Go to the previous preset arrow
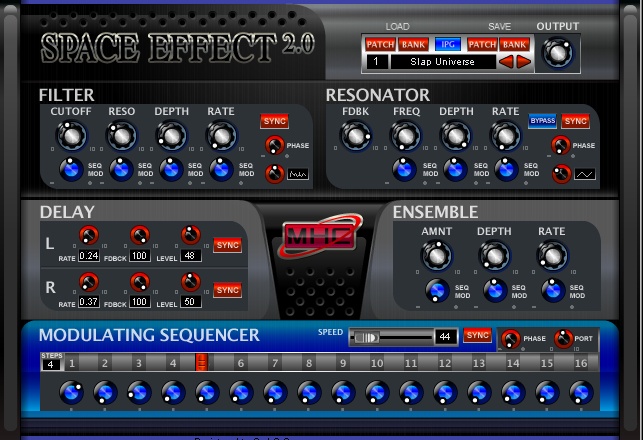This screenshot has width=643, height=440. coord(507,62)
